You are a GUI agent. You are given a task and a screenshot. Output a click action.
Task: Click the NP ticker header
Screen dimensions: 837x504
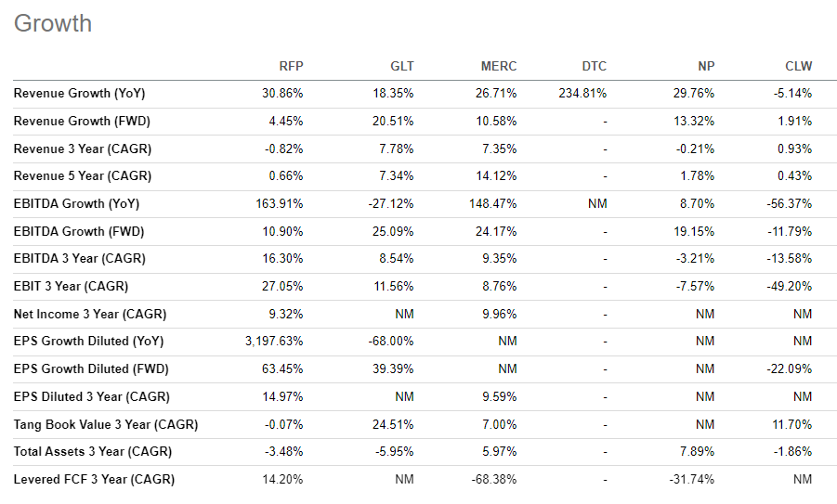coord(706,66)
